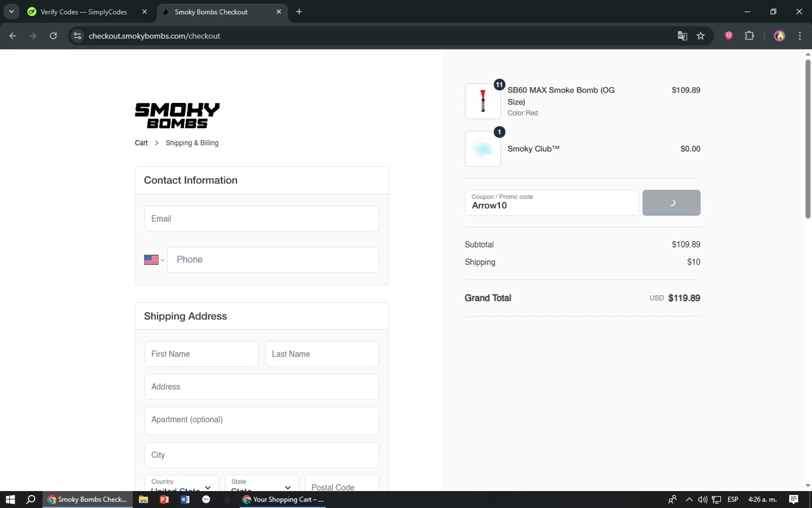The image size is (812, 508).
Task: Reload the checkout page
Action: pos(53,36)
